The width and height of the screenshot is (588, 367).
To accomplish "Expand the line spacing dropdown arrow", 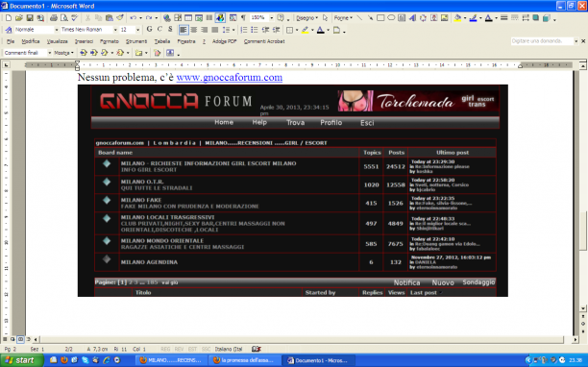I will tap(233, 30).
